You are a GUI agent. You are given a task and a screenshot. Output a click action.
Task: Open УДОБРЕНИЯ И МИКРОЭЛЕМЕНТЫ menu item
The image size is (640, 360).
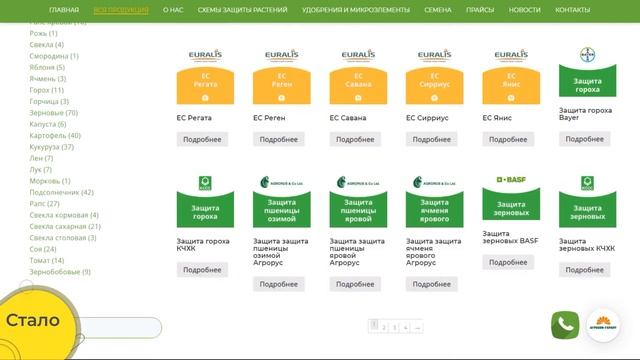click(356, 10)
